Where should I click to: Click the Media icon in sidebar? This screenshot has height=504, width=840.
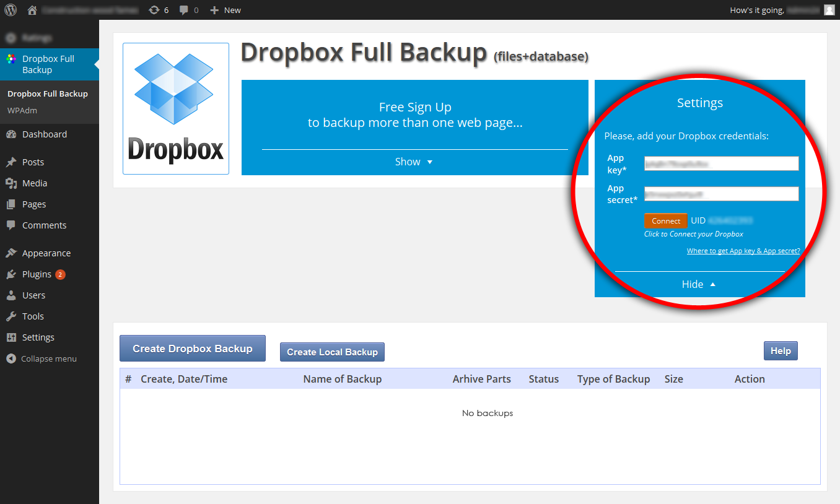11,183
